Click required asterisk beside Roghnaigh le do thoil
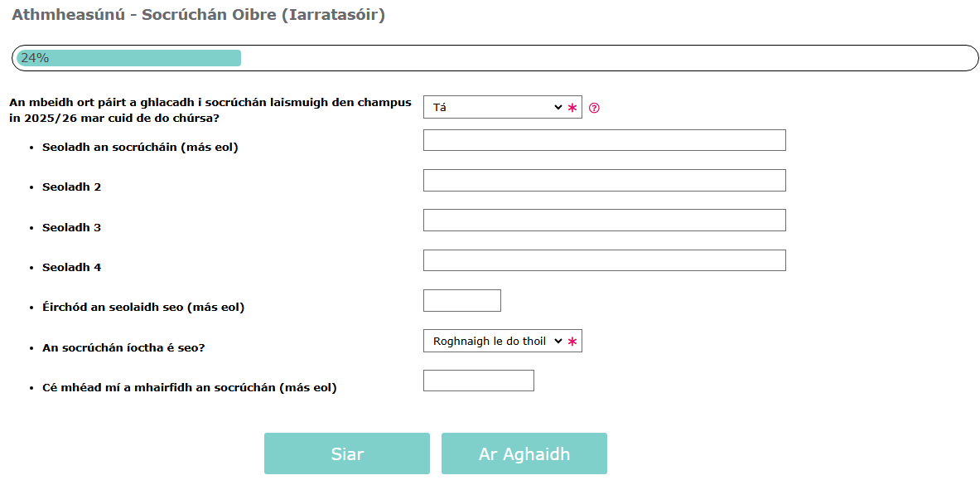This screenshot has height=485, width=980. [x=572, y=342]
